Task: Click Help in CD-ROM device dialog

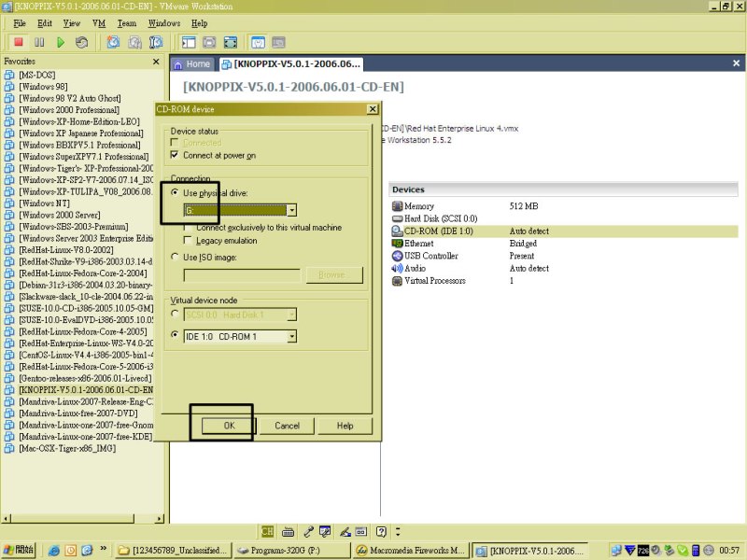Action: pyautogui.click(x=345, y=426)
